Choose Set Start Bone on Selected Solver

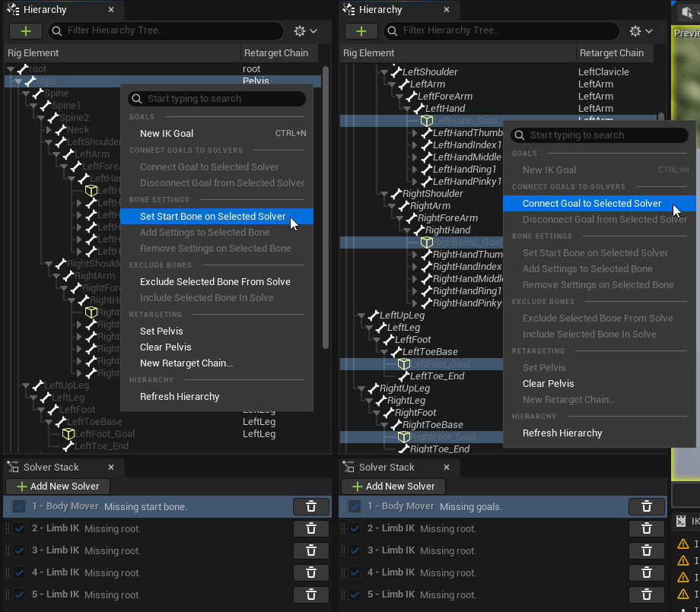click(x=212, y=217)
